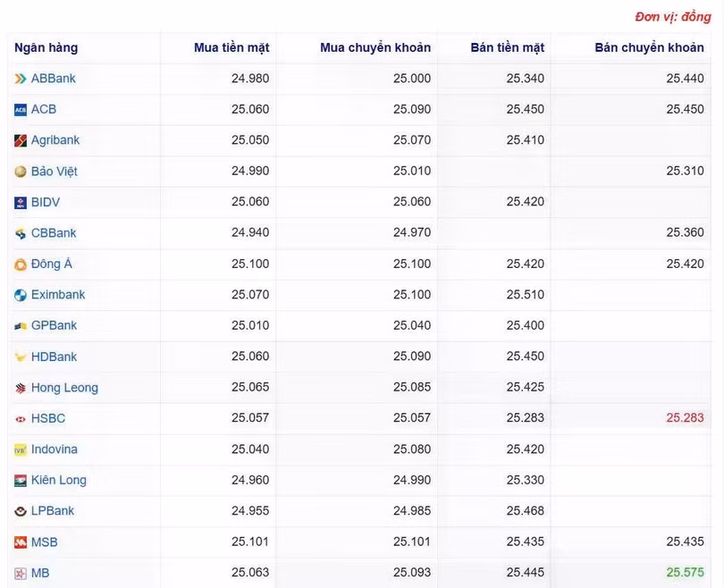The image size is (724, 588).
Task: Select HSBC's red 25.283 transfer selling rate
Action: [685, 418]
